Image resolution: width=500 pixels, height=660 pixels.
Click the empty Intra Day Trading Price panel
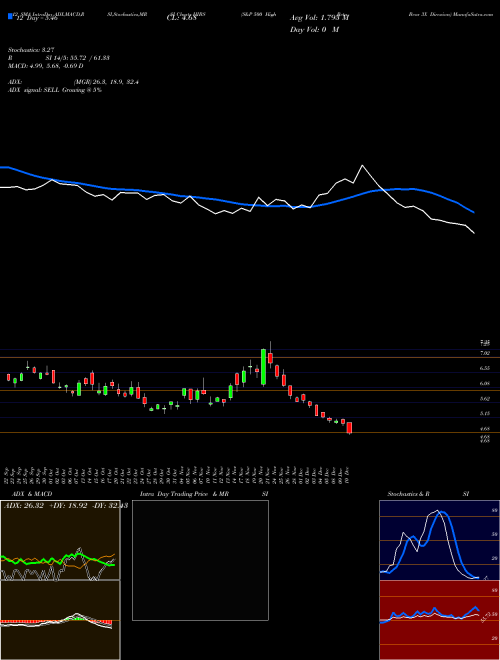tap(200, 560)
